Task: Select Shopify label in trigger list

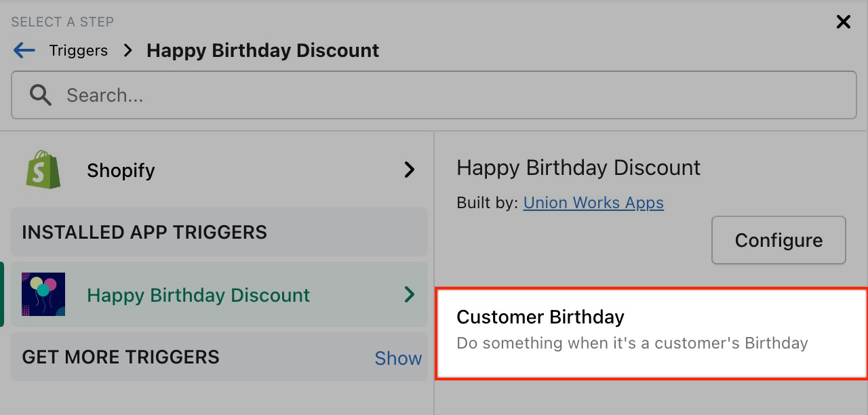Action: point(121,170)
